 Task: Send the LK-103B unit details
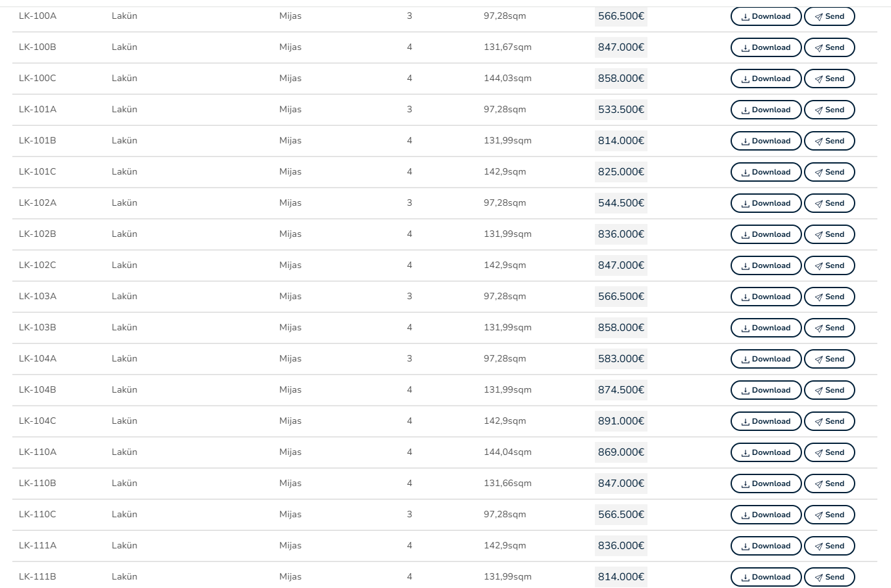click(829, 328)
